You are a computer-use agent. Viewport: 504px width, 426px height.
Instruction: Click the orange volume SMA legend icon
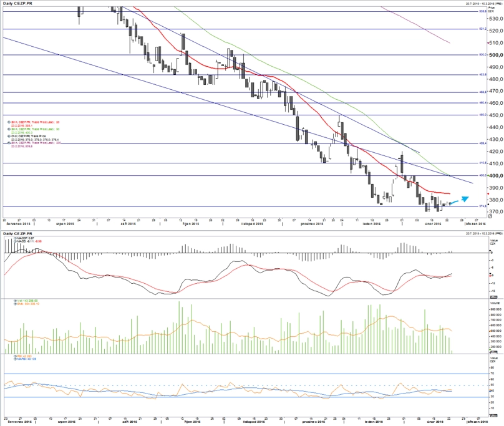click(15, 304)
